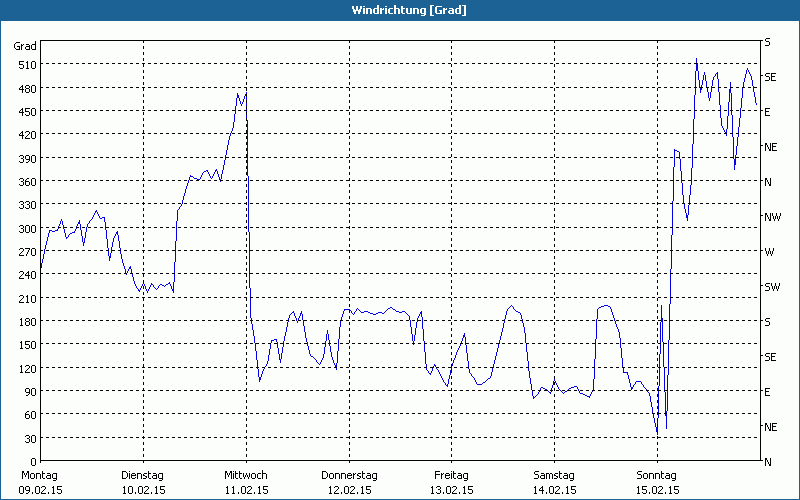Image resolution: width=800 pixels, height=500 pixels.
Task: Click the 90 degree axis label
Action: 31,392
